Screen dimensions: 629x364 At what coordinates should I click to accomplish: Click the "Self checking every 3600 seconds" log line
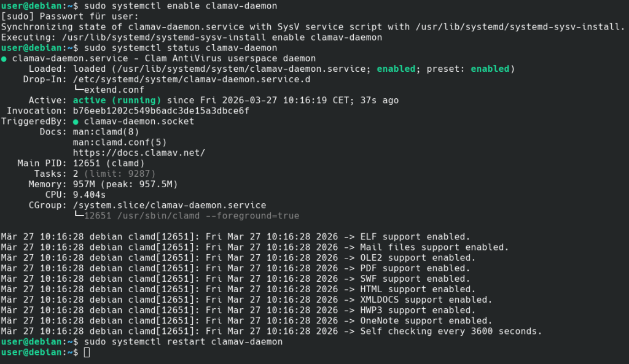451,331
